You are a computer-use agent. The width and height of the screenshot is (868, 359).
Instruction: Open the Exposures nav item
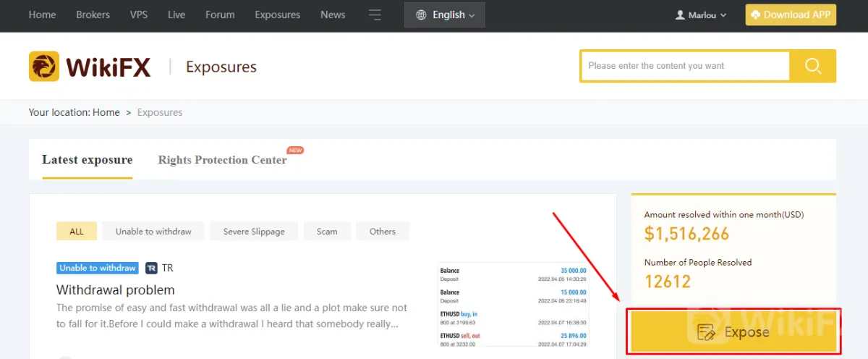pos(278,14)
